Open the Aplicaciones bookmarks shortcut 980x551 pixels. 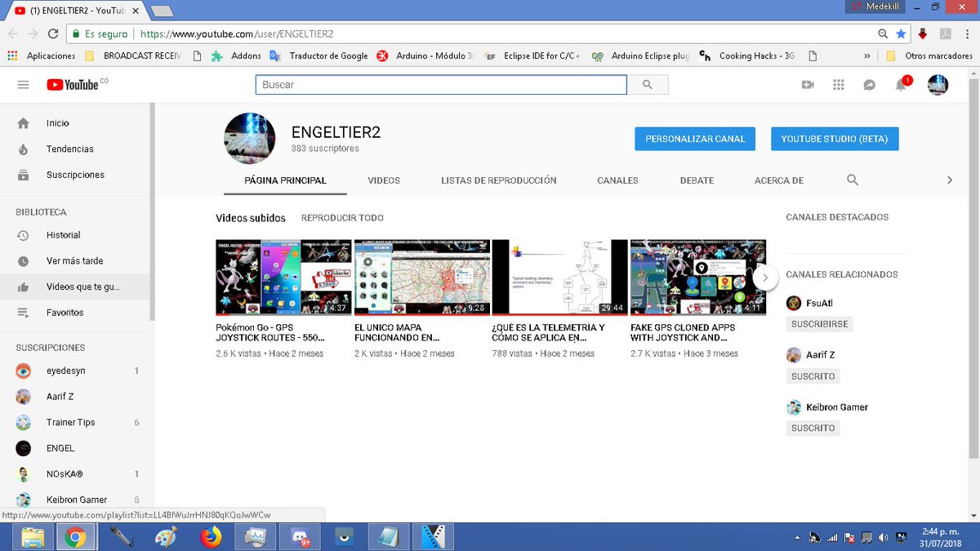click(x=41, y=56)
